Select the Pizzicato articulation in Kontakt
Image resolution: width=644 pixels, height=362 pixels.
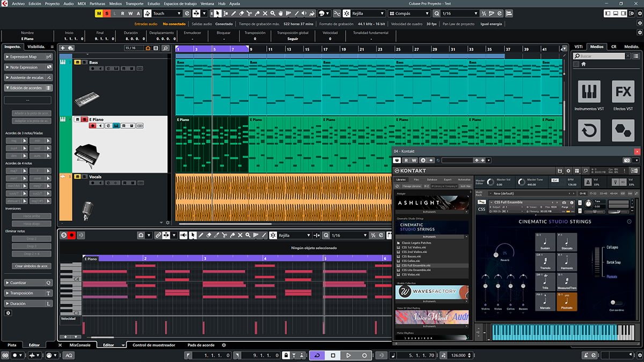[x=567, y=302]
